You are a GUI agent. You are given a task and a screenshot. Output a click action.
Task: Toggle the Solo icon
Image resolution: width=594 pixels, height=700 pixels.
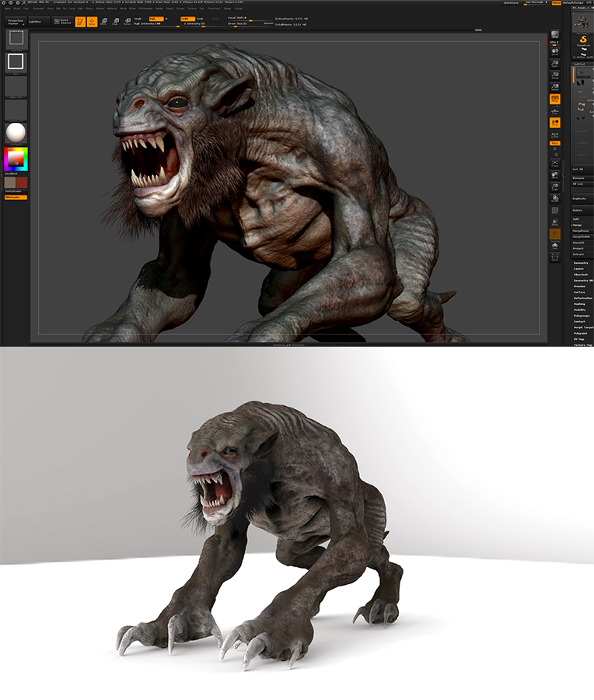(554, 246)
